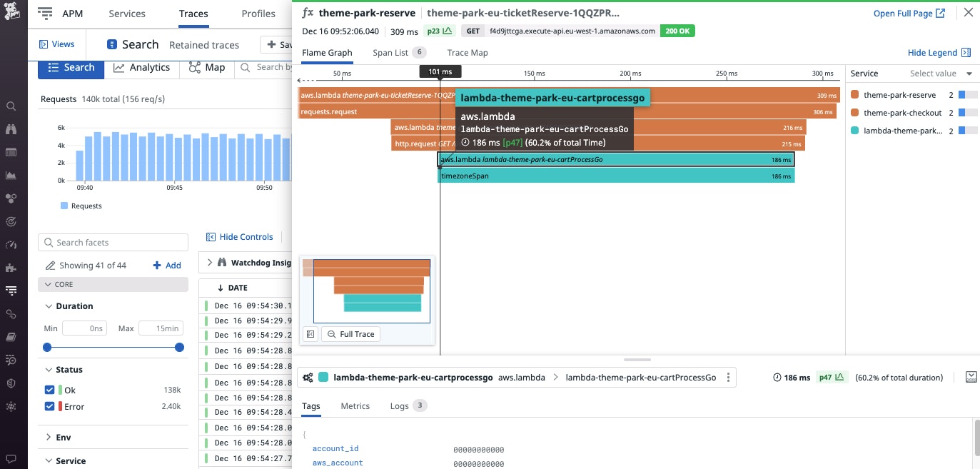Disable the Error status filter
This screenshot has width=980, height=469.
click(x=49, y=405)
